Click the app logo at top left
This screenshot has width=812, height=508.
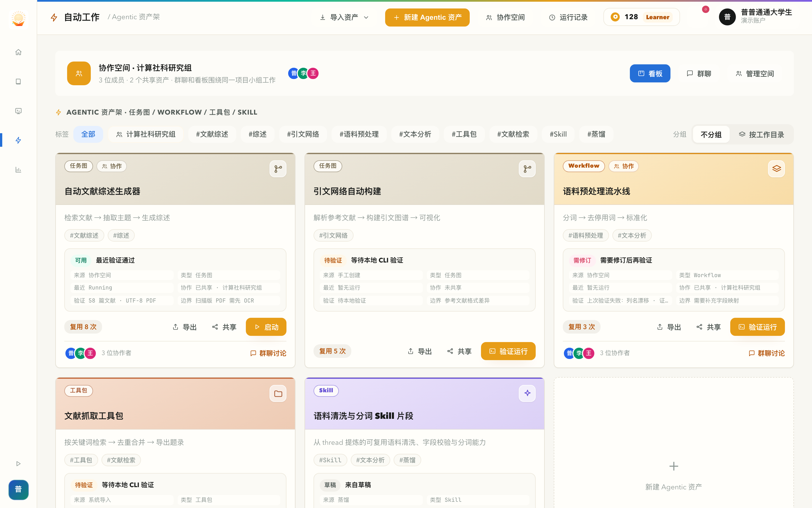coord(18,18)
